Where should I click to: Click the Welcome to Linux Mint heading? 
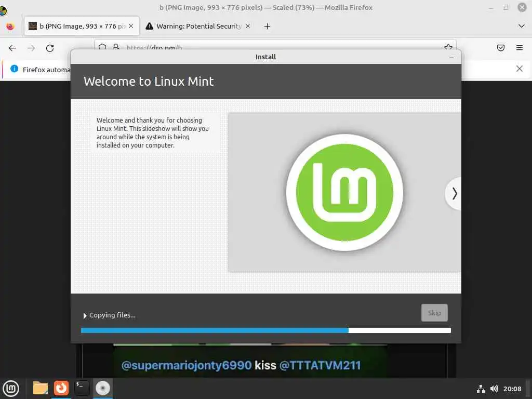pos(149,82)
